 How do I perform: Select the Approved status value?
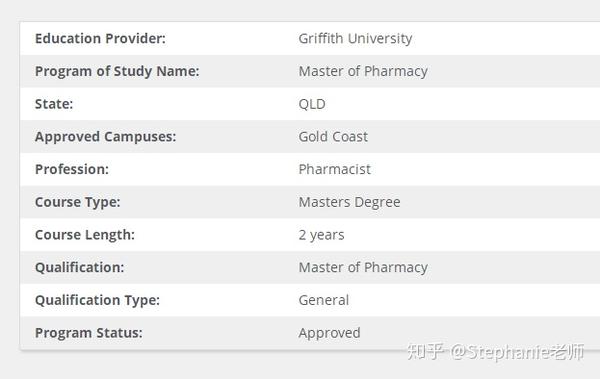coord(329,333)
